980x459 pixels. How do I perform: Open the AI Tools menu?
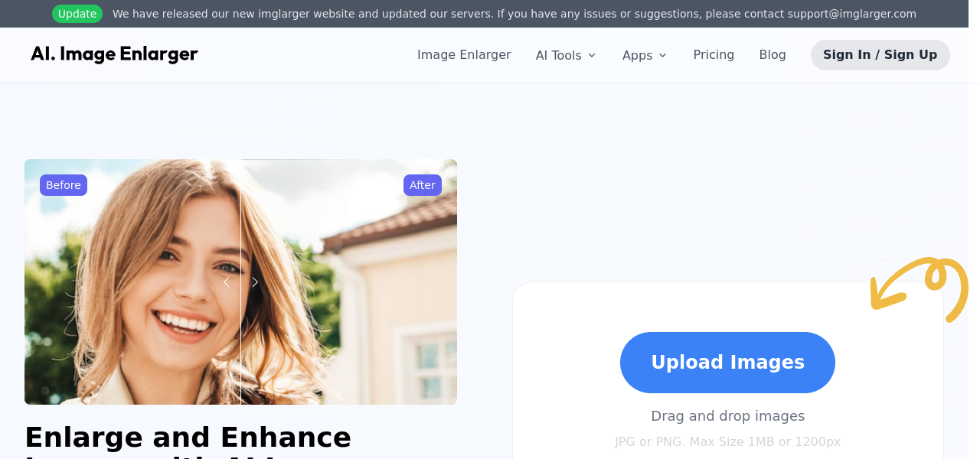566,55
